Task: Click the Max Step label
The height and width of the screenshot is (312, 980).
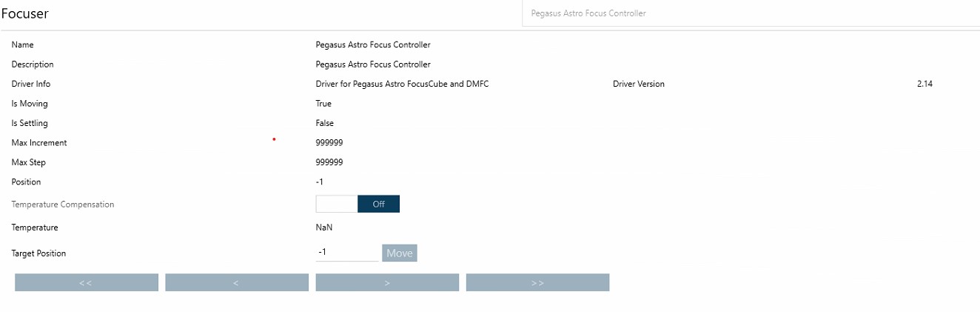Action: coord(28,162)
